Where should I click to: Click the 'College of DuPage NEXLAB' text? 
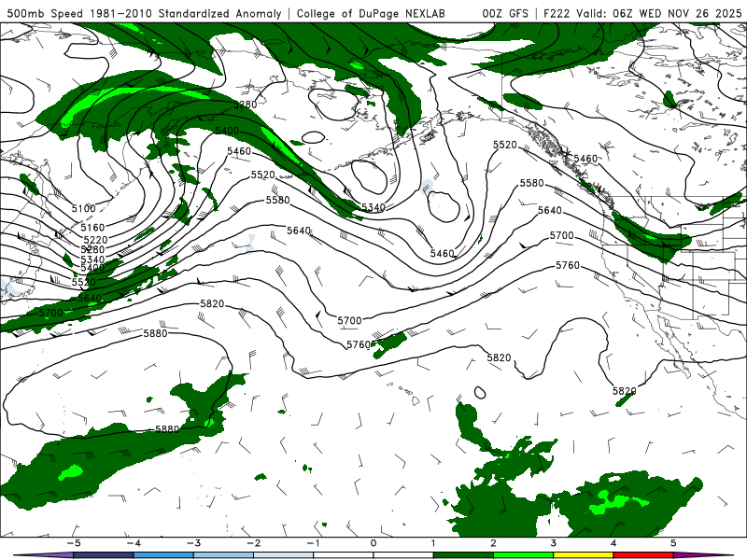(371, 14)
